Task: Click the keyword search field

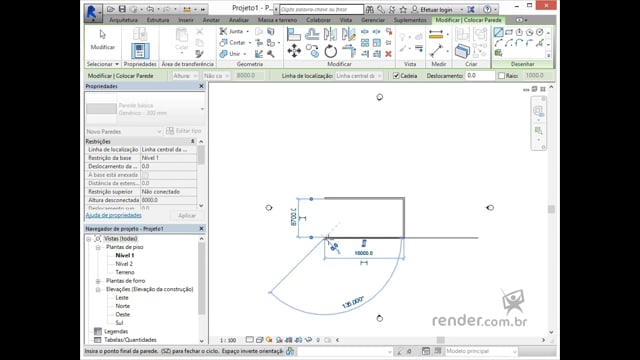Action: pyautogui.click(x=321, y=9)
